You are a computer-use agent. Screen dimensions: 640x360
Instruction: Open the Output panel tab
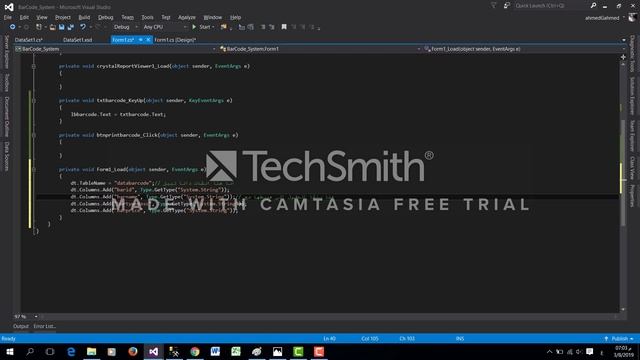pyautogui.click(x=20, y=326)
